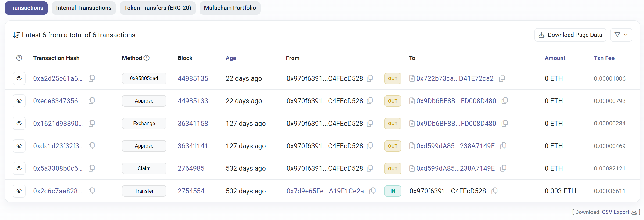Image resolution: width=644 pixels, height=220 pixels.
Task: Toggle eye preview for Exchange transaction row
Action: point(19,124)
